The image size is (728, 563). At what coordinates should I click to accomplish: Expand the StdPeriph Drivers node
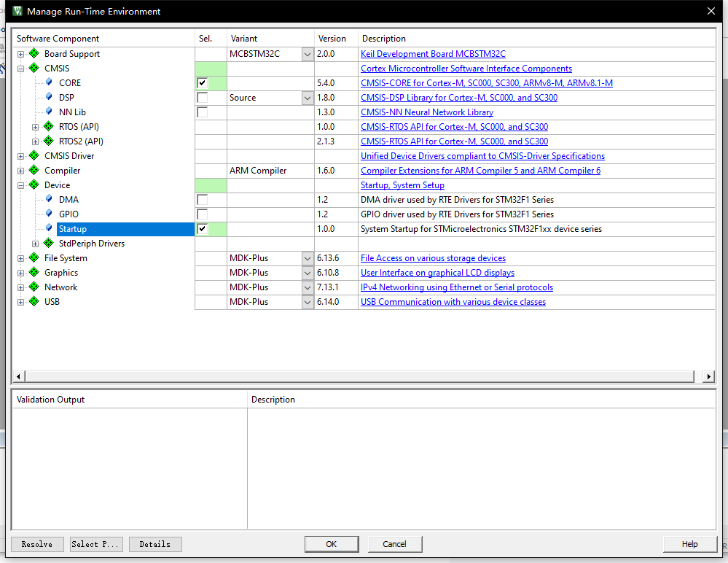35,244
